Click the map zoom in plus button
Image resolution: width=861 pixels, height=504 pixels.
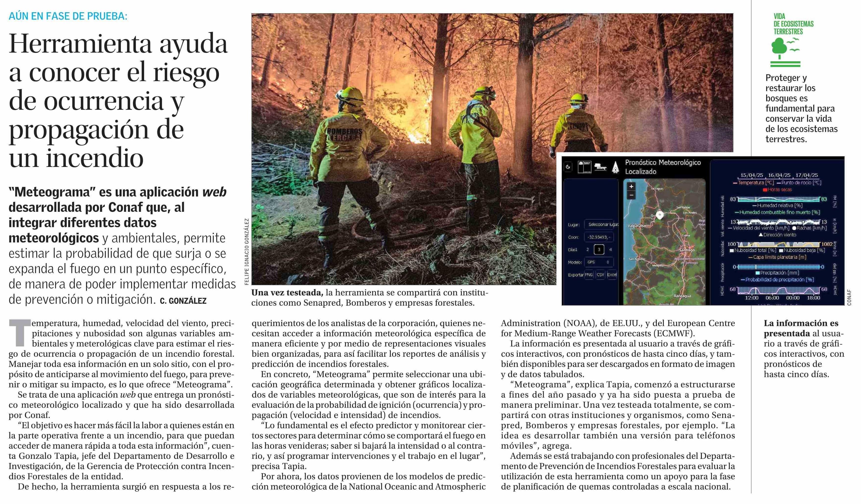click(x=631, y=187)
